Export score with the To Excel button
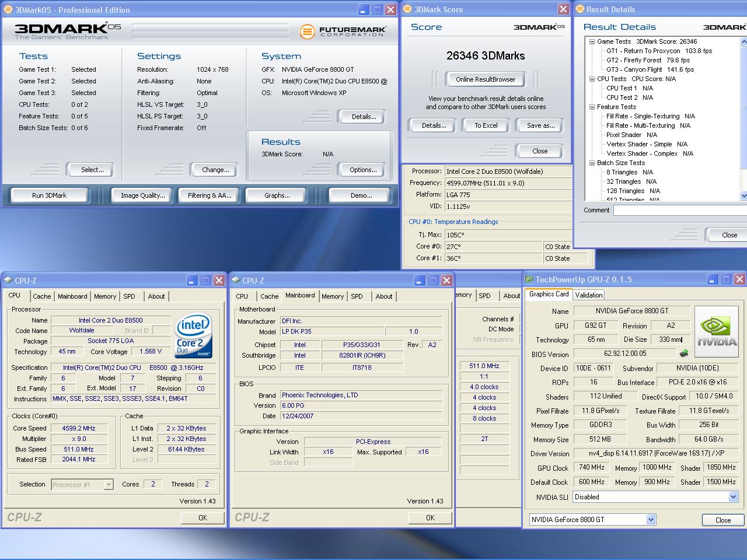This screenshot has width=747, height=560. click(x=486, y=125)
